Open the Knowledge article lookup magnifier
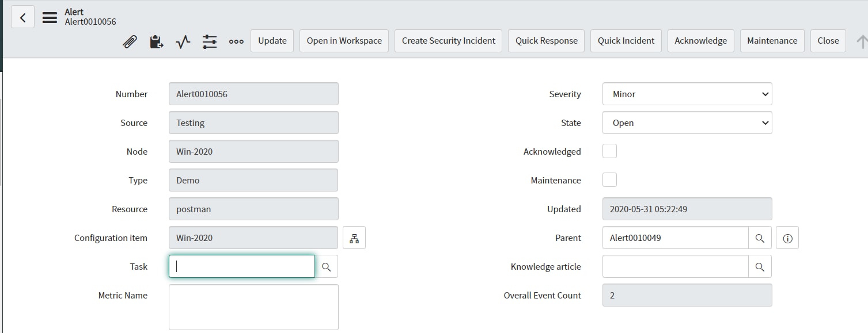Image resolution: width=868 pixels, height=333 pixels. click(x=760, y=266)
